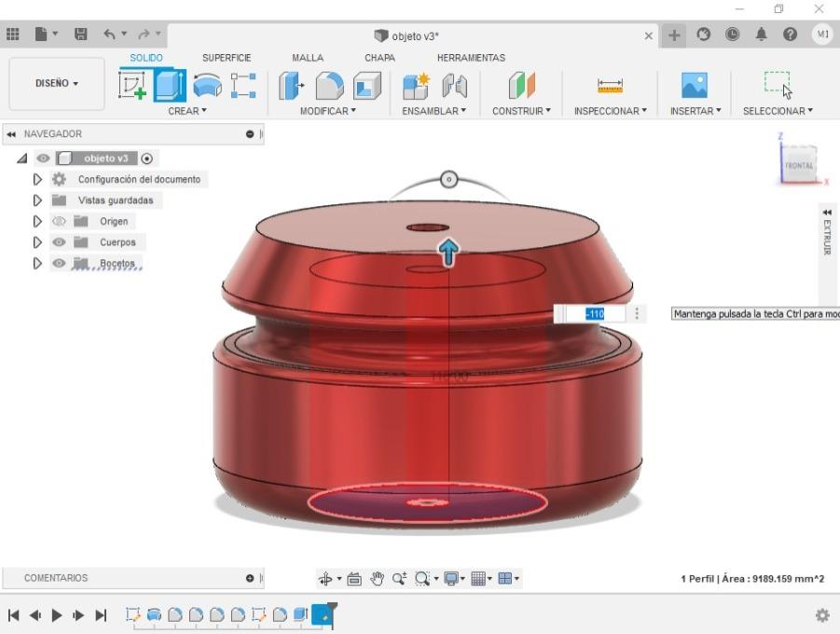Select the Create Sketch tool

point(132,85)
